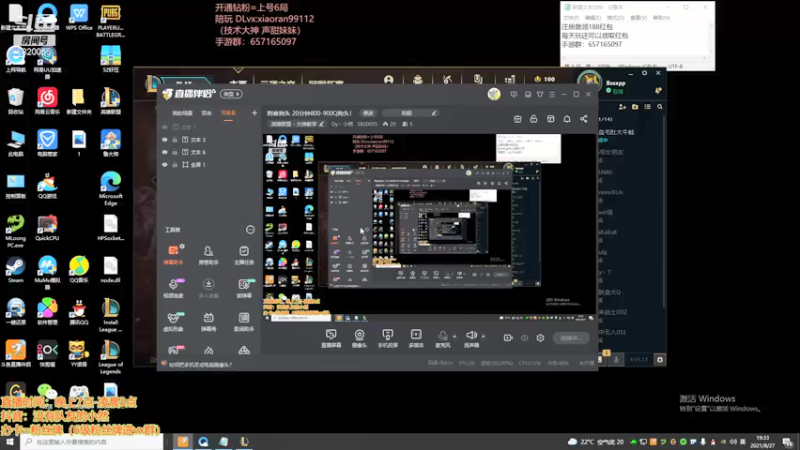
Task: Open the 弹幕助手 tool in toolbox
Action: pyautogui.click(x=173, y=254)
